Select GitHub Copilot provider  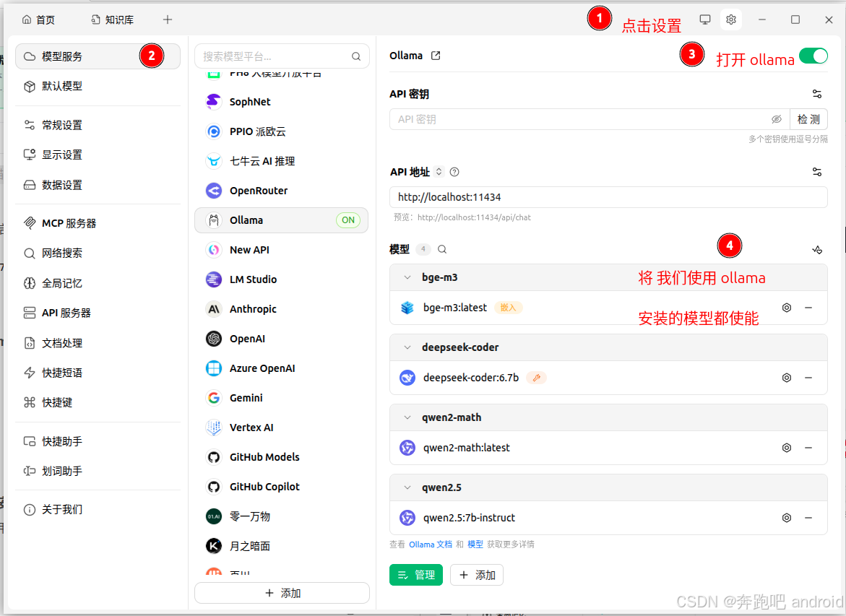281,487
